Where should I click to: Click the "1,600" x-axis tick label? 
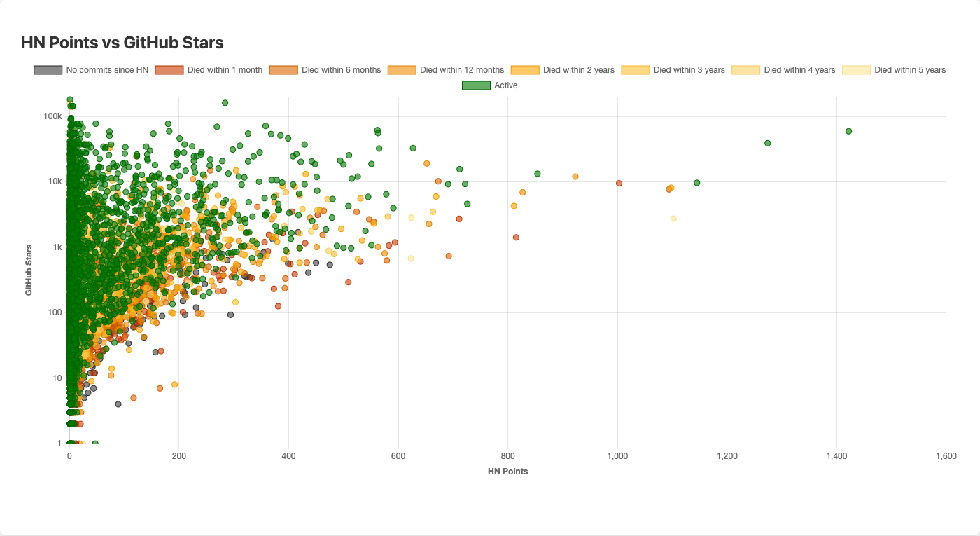point(945,455)
